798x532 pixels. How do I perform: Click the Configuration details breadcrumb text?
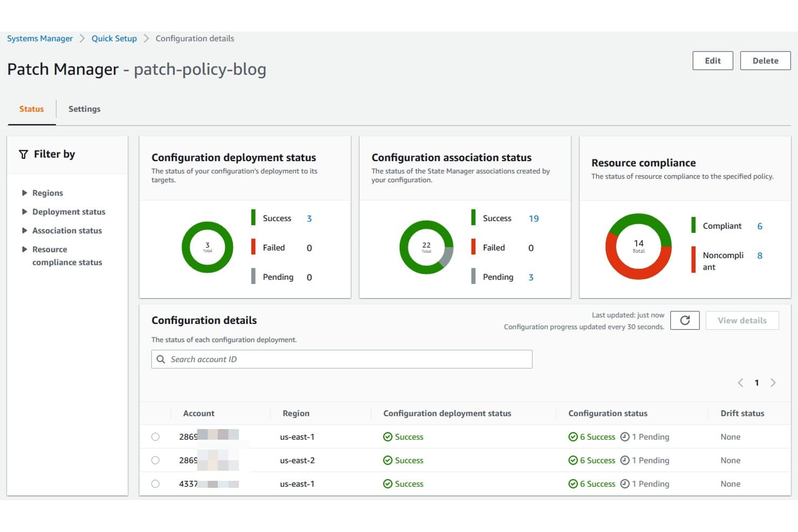(195, 38)
